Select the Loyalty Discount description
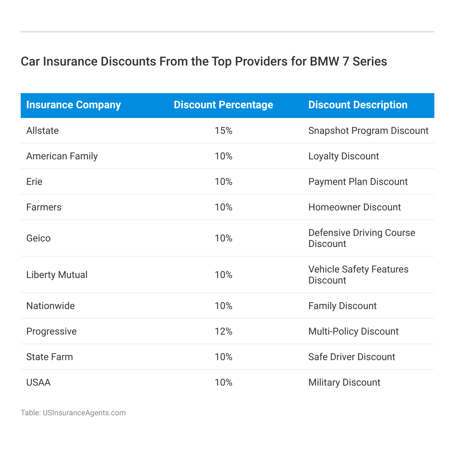 pos(343,156)
